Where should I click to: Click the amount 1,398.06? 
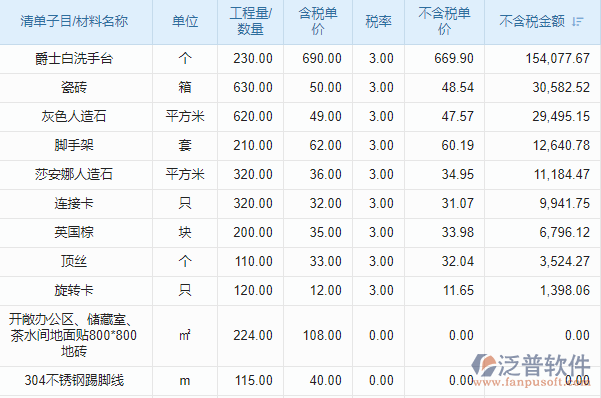565,290
